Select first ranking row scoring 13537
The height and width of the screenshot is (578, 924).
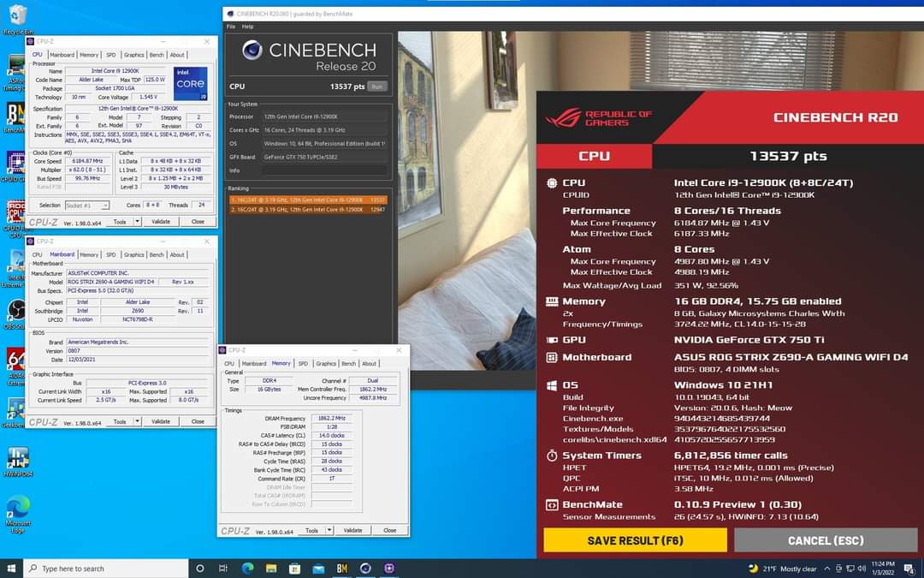308,200
